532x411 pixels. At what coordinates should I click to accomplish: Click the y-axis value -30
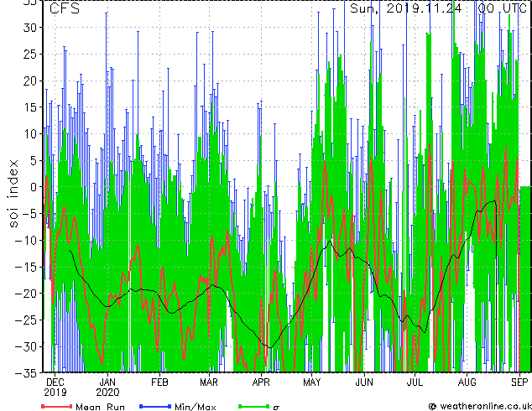(x=26, y=346)
